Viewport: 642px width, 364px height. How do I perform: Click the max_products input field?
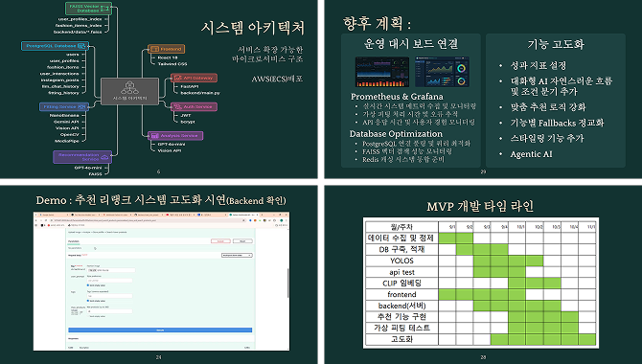pos(110,311)
